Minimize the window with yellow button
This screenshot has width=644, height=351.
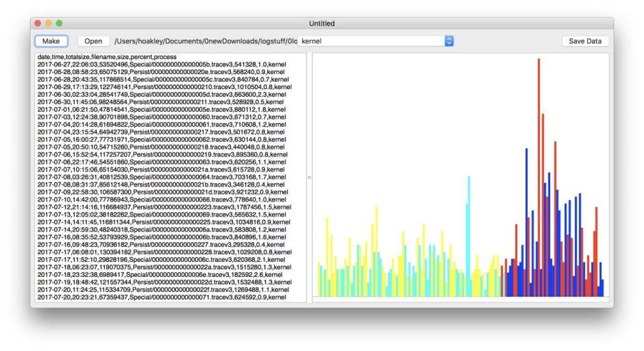pos(49,23)
